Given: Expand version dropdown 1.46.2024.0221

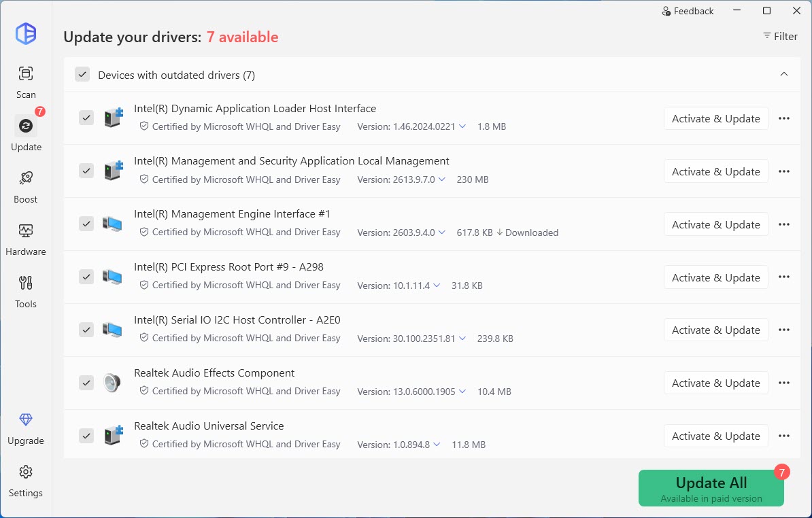Looking at the screenshot, I should coord(462,126).
